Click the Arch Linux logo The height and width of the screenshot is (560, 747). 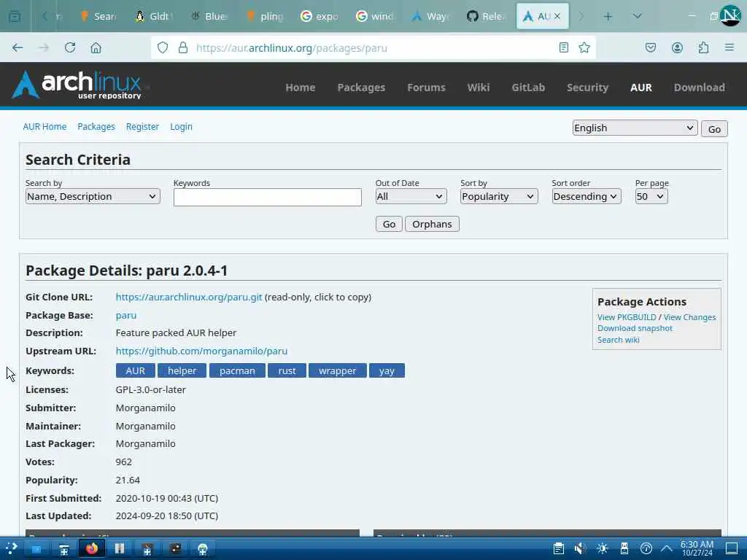77,85
